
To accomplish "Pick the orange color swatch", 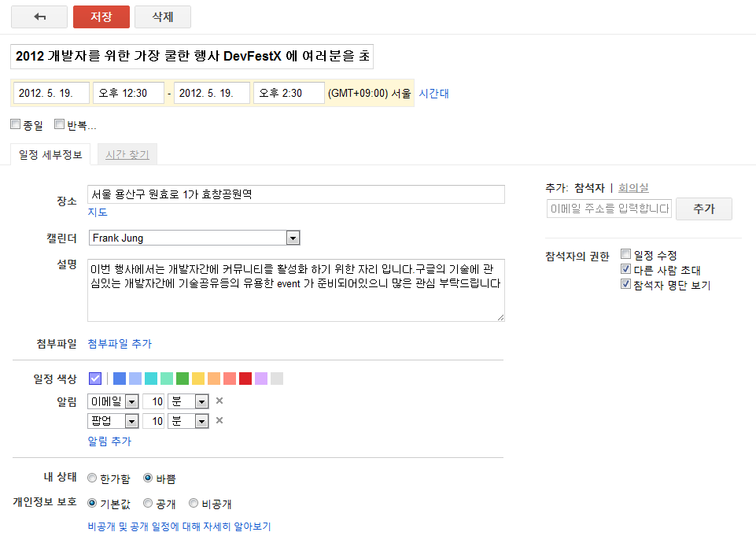I will pyautogui.click(x=214, y=379).
